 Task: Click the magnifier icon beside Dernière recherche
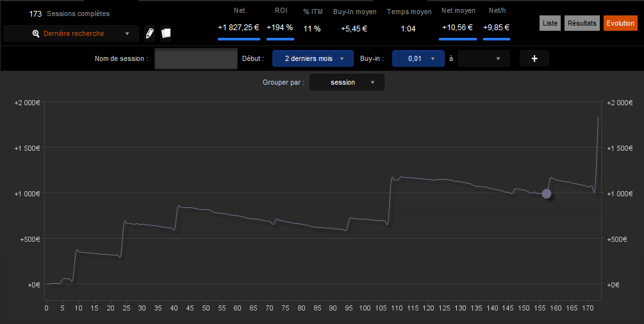pos(36,34)
